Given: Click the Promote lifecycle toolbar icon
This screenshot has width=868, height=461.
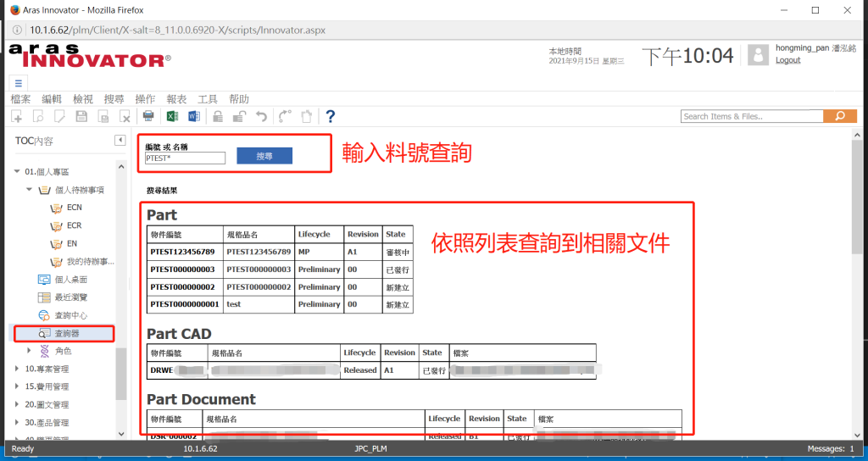Looking at the screenshot, I should tap(285, 116).
